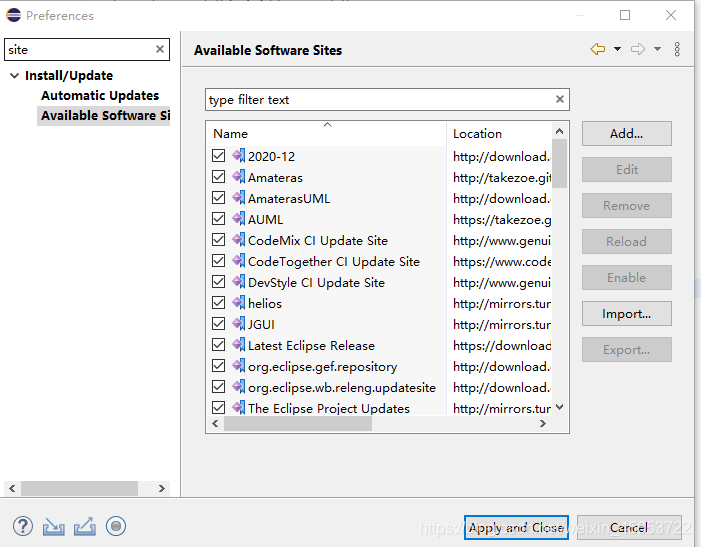Disable CodeMix CI Update Site checkbox
The width and height of the screenshot is (701, 547).
click(x=218, y=240)
